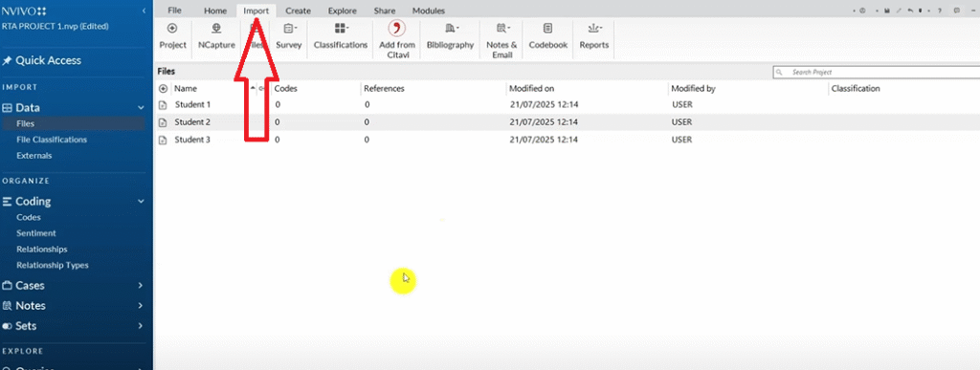Select the Student 2 file row
The height and width of the screenshot is (370, 980).
coord(567,122)
